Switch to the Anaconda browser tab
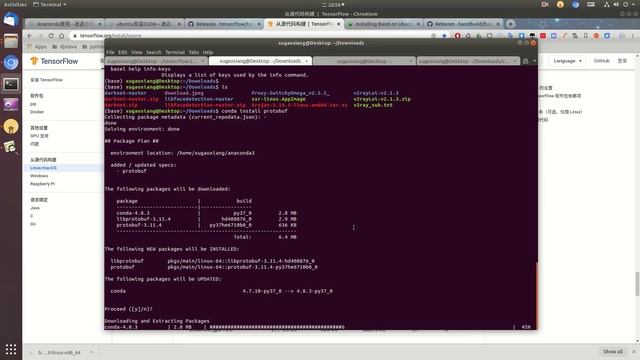640x360 pixels. pyautogui.click(x=64, y=24)
